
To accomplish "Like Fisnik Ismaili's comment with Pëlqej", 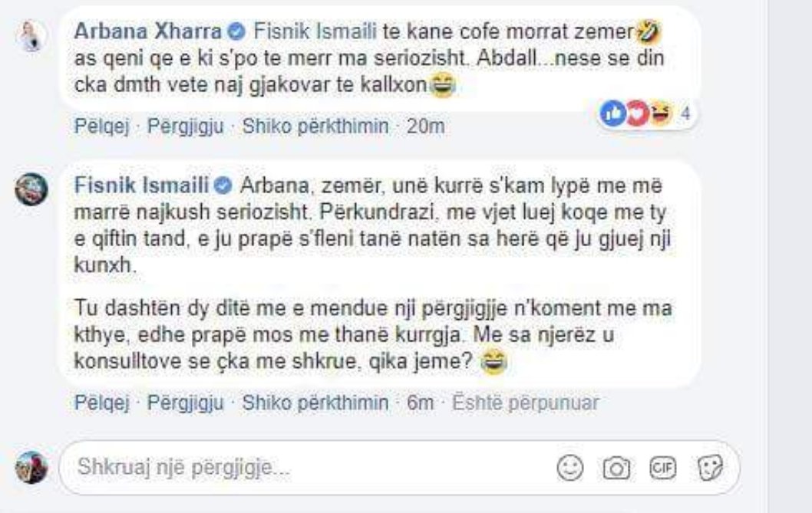I will pos(104,402).
